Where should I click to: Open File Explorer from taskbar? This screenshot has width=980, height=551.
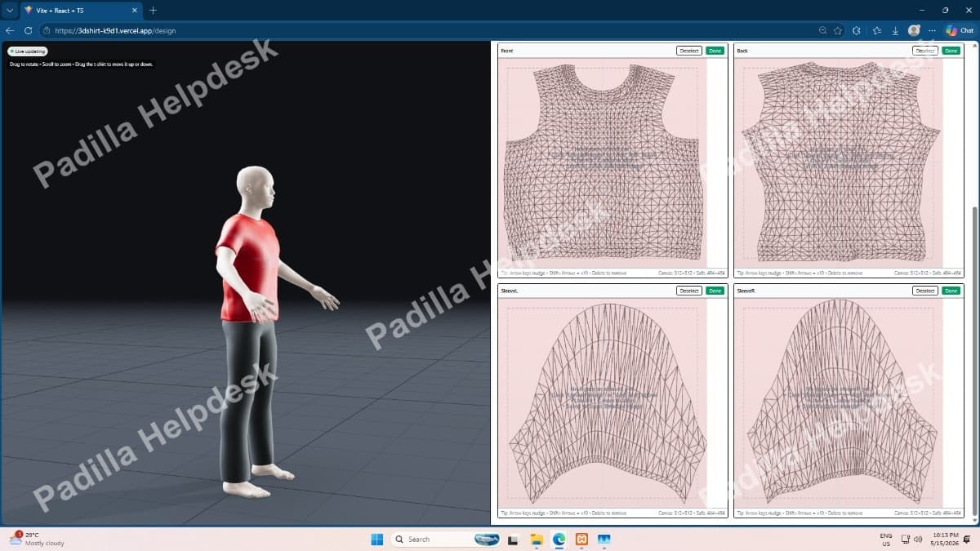click(x=537, y=539)
